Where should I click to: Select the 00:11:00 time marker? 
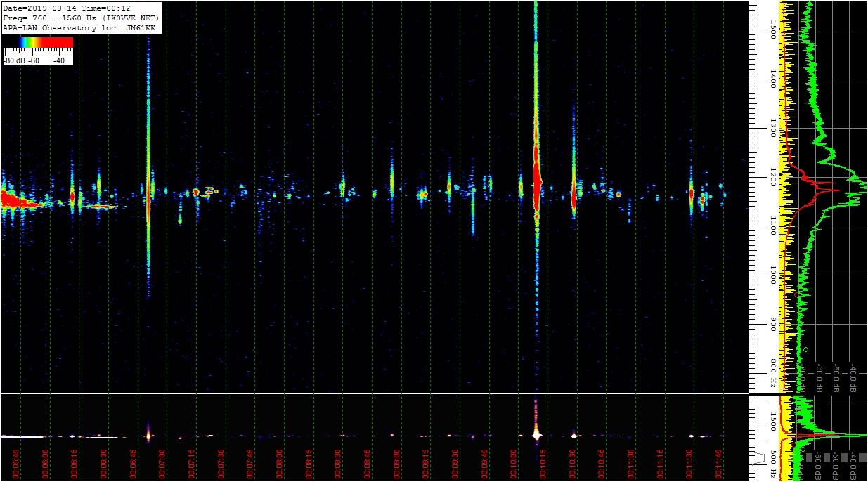coord(632,464)
